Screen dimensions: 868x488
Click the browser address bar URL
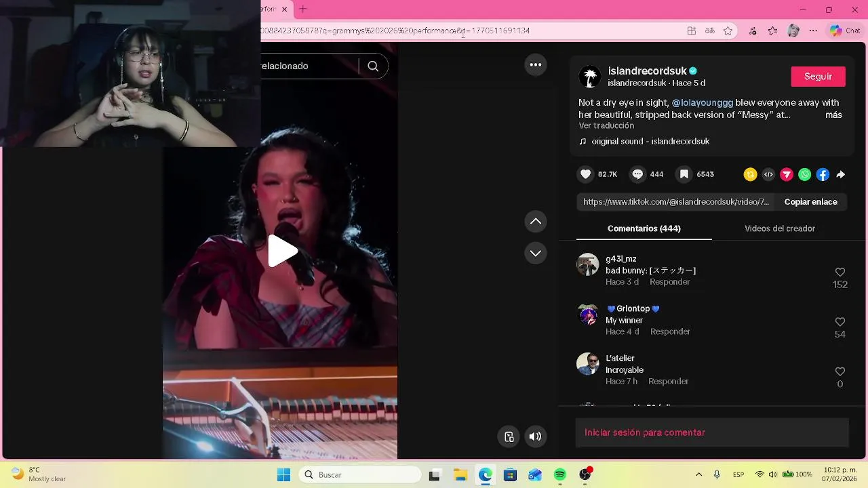pyautogui.click(x=395, y=30)
